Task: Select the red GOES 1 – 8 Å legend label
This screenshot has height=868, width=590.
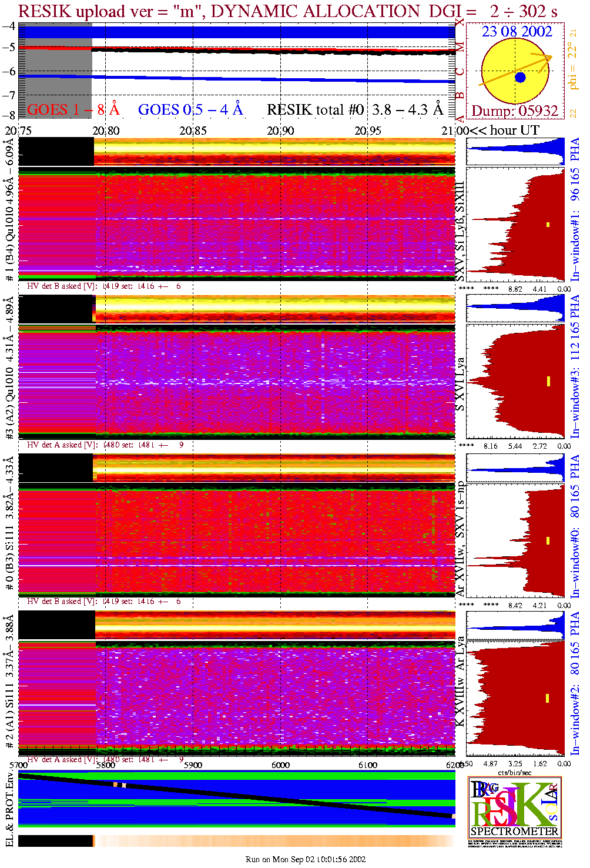Action: pyautogui.click(x=73, y=109)
